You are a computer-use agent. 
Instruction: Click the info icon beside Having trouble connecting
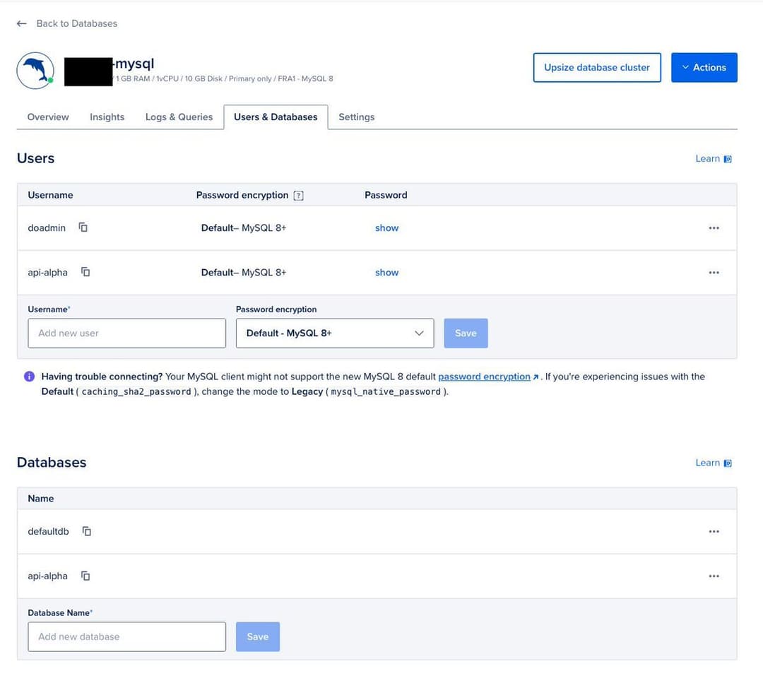point(29,376)
